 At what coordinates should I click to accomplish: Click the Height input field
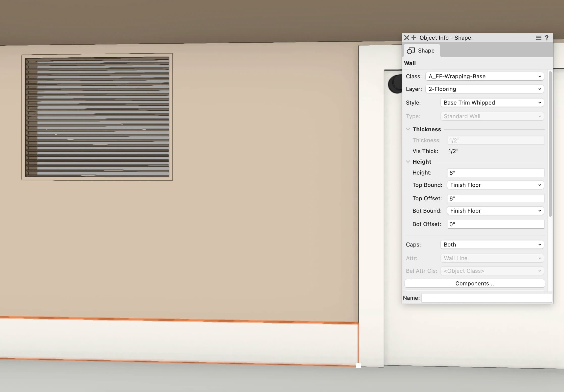(496, 173)
